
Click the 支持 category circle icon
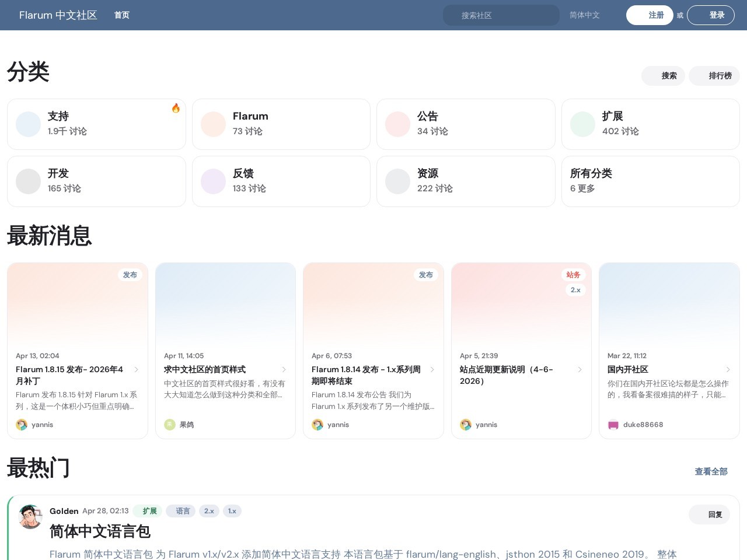pyautogui.click(x=28, y=124)
